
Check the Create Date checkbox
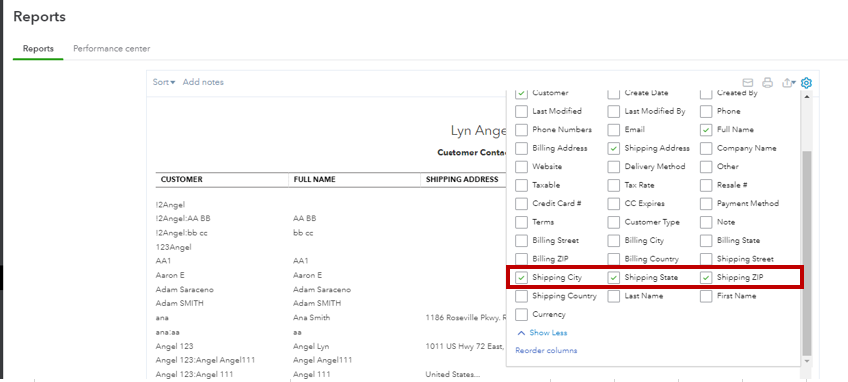tap(613, 93)
